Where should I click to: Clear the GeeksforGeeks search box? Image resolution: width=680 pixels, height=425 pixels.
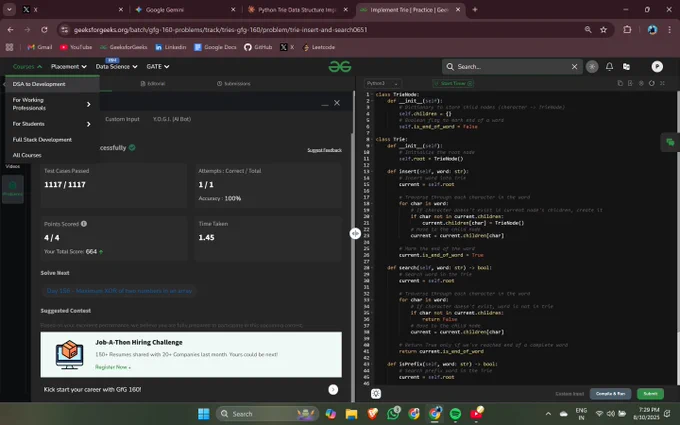point(574,66)
